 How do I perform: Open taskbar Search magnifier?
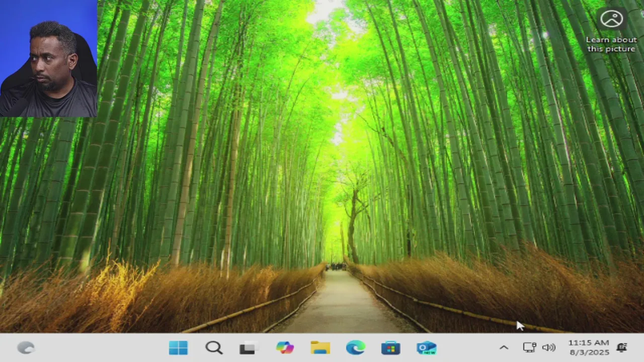click(x=214, y=348)
